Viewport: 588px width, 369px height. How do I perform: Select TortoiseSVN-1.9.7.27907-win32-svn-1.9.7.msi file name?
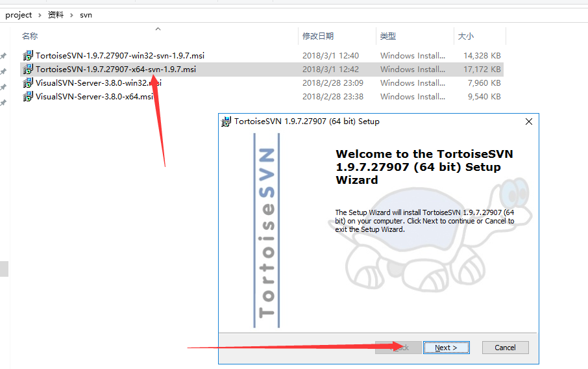120,56
